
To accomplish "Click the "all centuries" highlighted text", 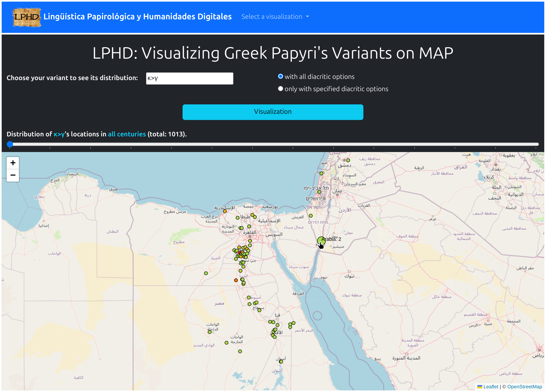I will [x=127, y=134].
